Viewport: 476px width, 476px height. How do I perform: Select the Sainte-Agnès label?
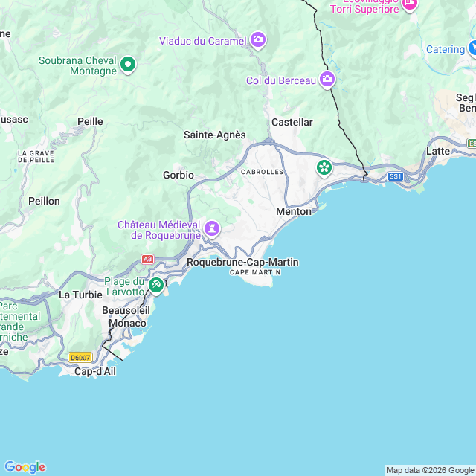[215, 135]
